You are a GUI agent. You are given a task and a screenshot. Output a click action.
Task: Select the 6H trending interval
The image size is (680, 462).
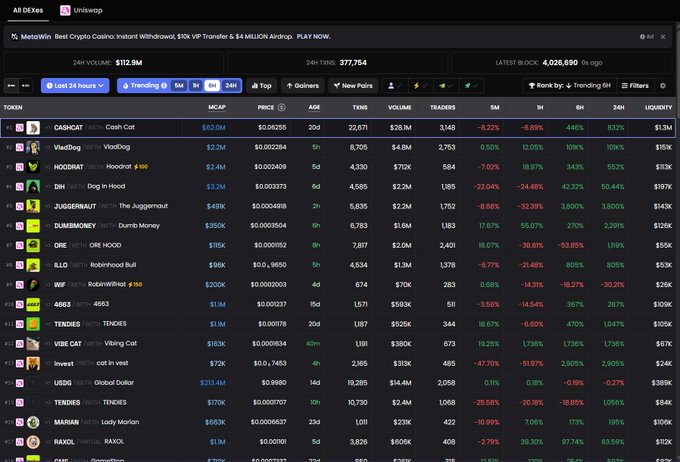pos(212,85)
